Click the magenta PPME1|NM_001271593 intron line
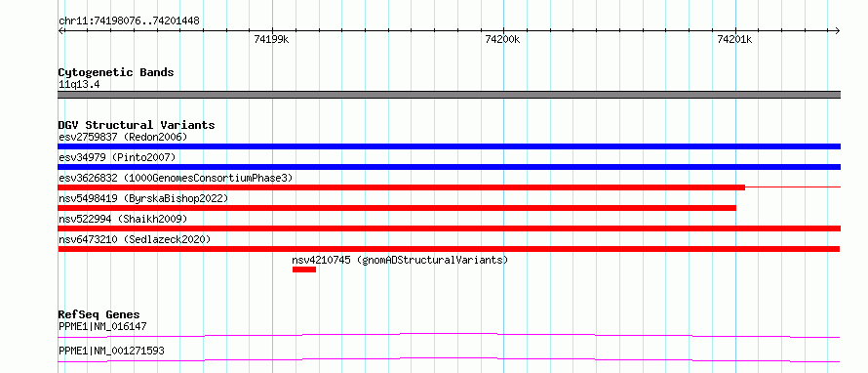This screenshot has height=373, width=868. 449,359
